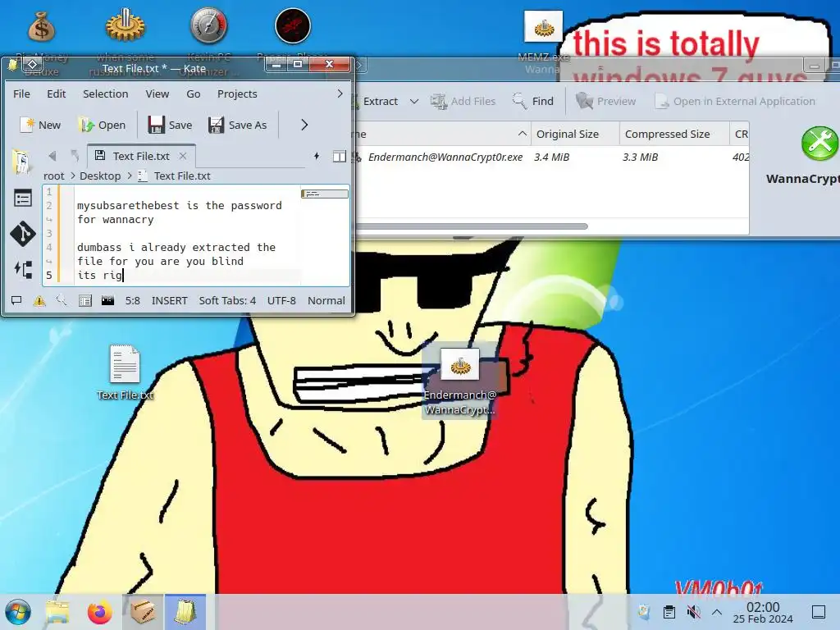Select Endermanch@WannaCrypt0r.exe row in Ark
Image resolution: width=840 pixels, height=630 pixels.
tap(550, 157)
